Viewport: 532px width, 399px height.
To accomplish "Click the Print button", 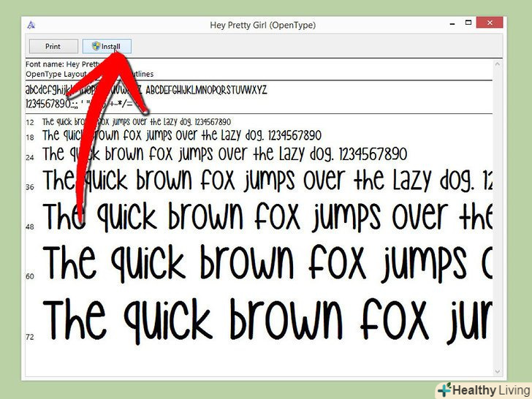I will (53, 47).
